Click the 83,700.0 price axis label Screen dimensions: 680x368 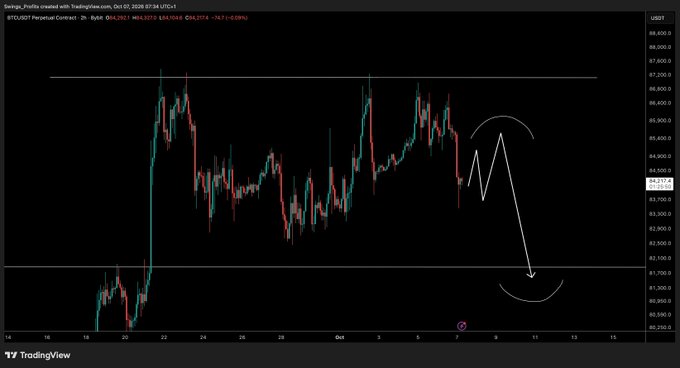(660, 199)
